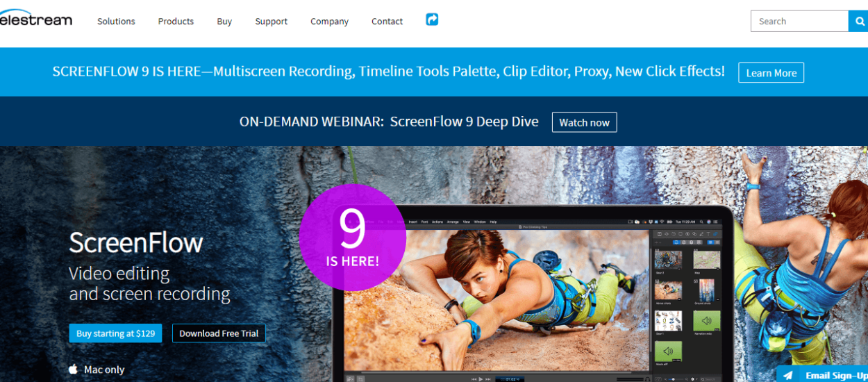Click the Watch now button

coord(584,122)
